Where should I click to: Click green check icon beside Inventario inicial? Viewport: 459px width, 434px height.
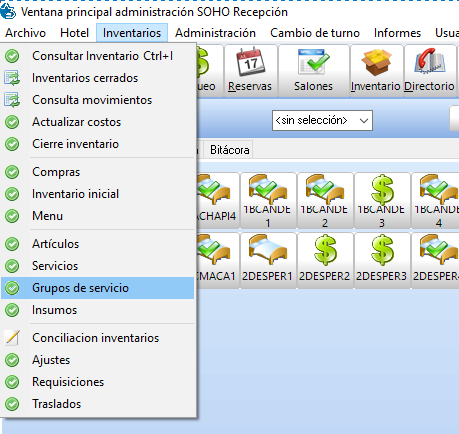coord(12,194)
